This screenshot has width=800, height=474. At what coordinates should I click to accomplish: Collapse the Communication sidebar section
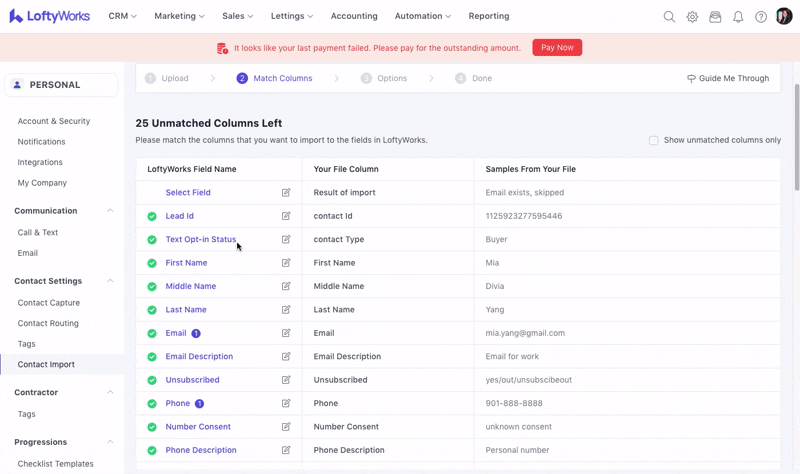[110, 211]
